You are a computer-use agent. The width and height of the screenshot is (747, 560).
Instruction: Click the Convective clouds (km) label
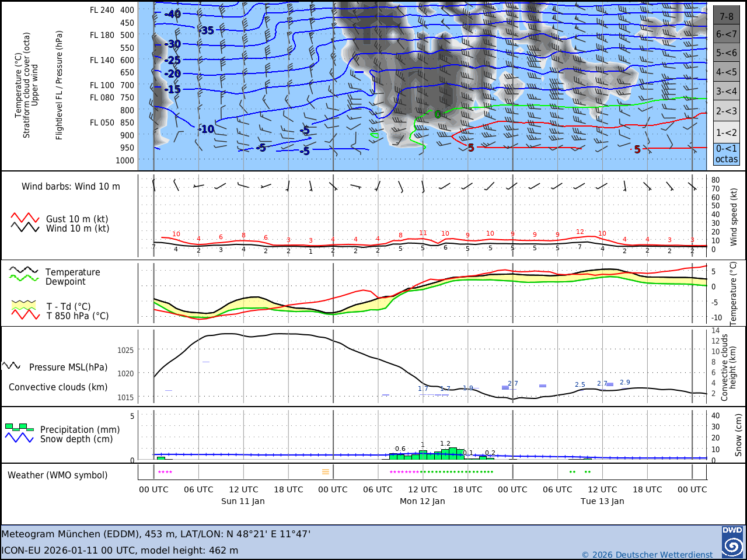[x=58, y=387]
